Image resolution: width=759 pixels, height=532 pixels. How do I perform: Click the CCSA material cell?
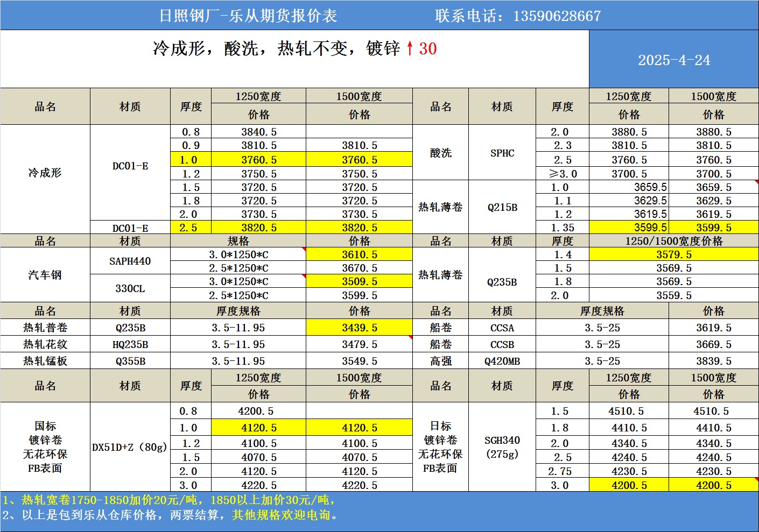pos(502,328)
